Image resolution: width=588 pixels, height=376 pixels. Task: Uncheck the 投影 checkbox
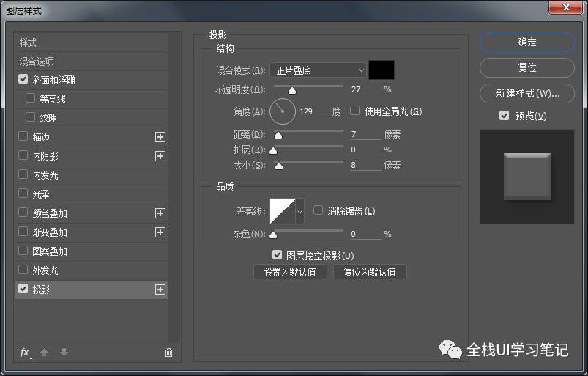tap(23, 289)
